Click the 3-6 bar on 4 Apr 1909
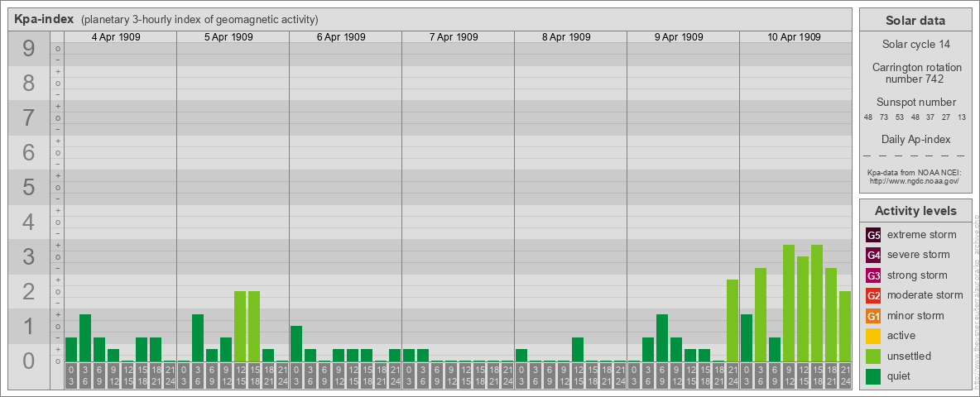The image size is (980, 397). click(85, 337)
